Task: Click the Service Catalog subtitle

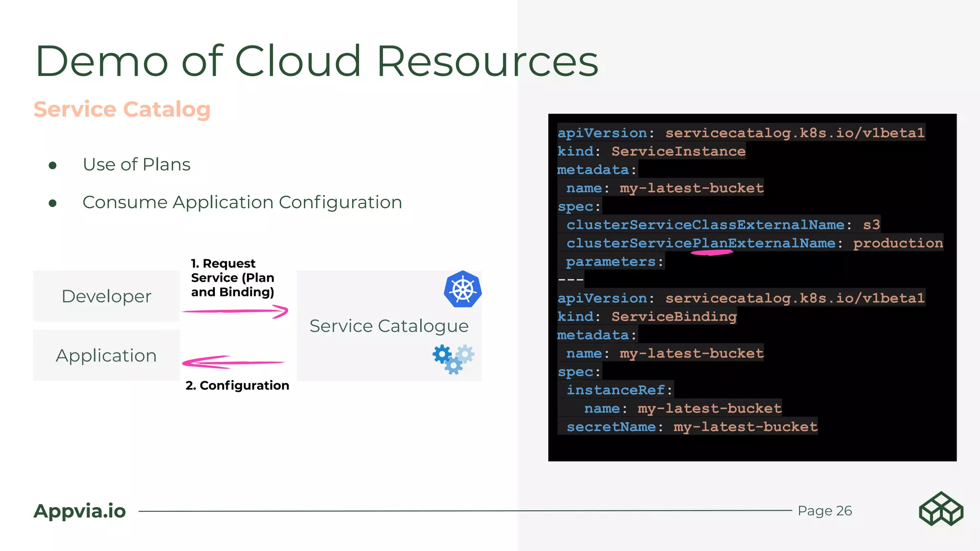Action: 122,110
